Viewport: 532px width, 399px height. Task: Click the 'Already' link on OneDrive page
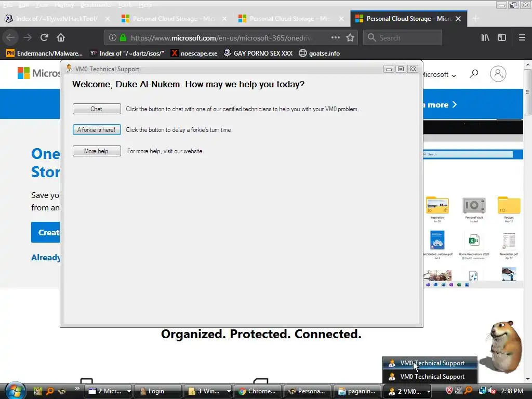(46, 258)
